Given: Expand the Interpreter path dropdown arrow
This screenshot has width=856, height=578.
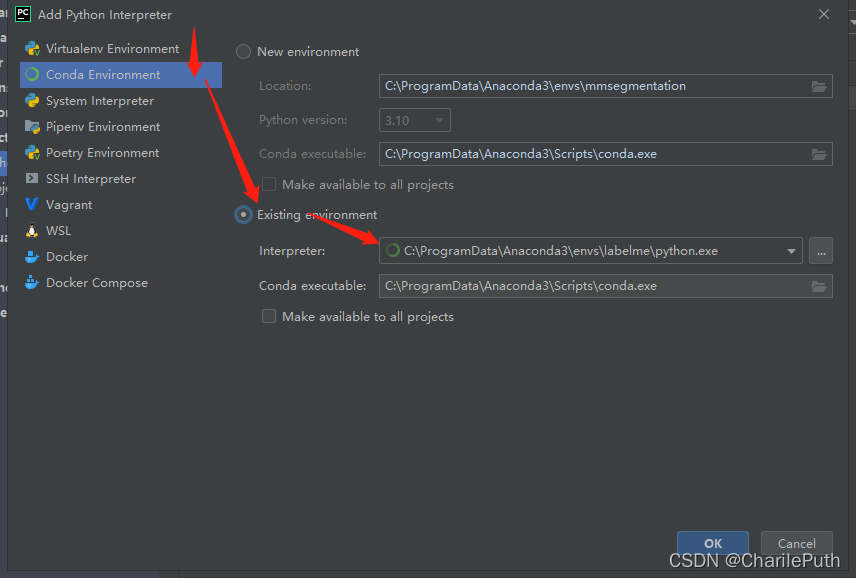Looking at the screenshot, I should pyautogui.click(x=790, y=251).
